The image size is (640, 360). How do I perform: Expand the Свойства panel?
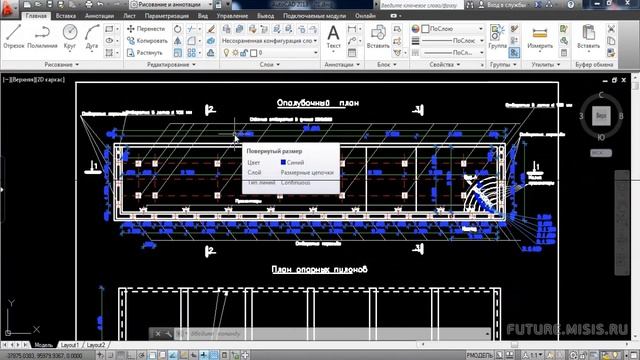click(x=444, y=64)
